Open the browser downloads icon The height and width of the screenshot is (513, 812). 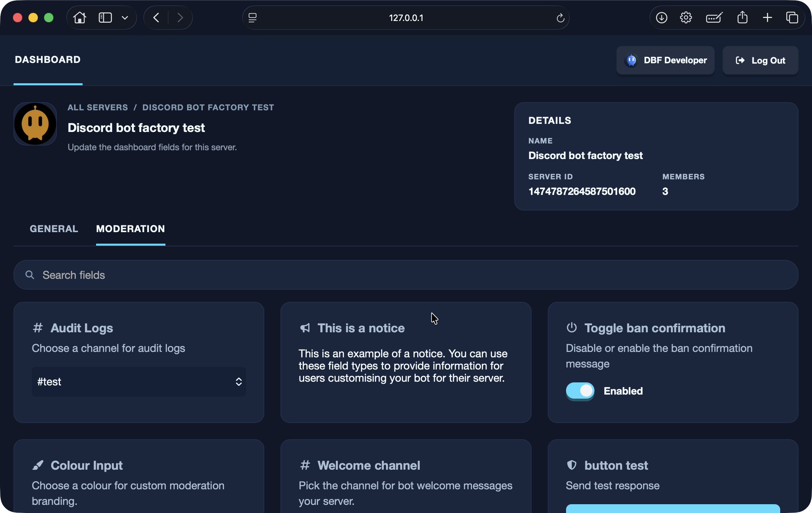tap(661, 18)
